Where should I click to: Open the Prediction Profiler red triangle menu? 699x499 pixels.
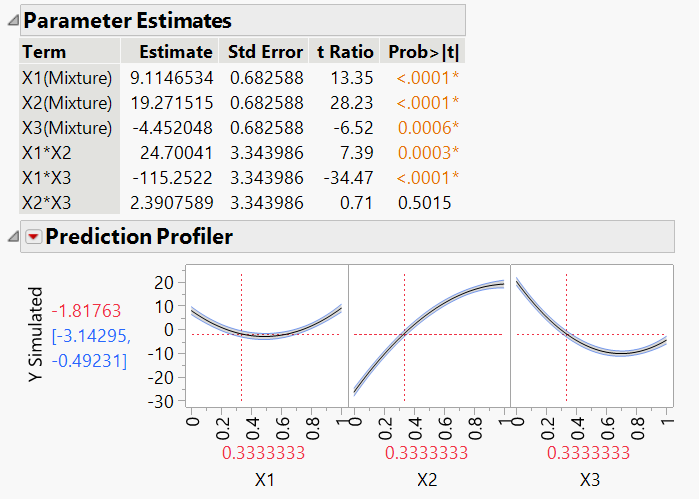click(x=33, y=237)
